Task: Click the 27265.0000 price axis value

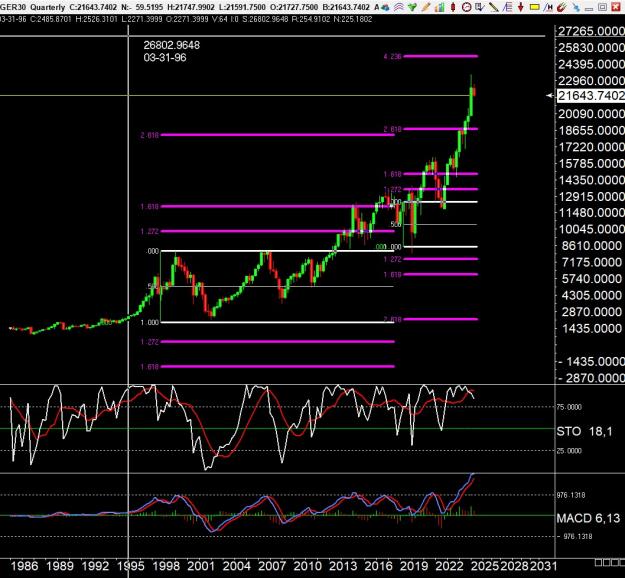Action: point(591,31)
